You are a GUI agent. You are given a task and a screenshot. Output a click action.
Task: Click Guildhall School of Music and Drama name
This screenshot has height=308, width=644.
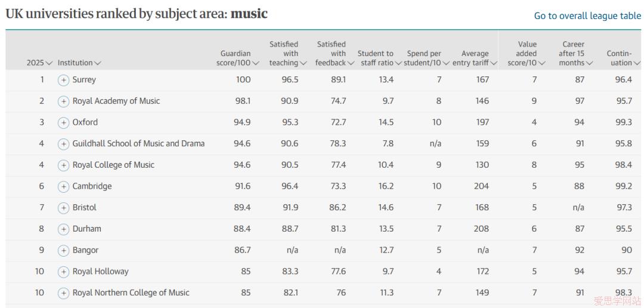(138, 143)
